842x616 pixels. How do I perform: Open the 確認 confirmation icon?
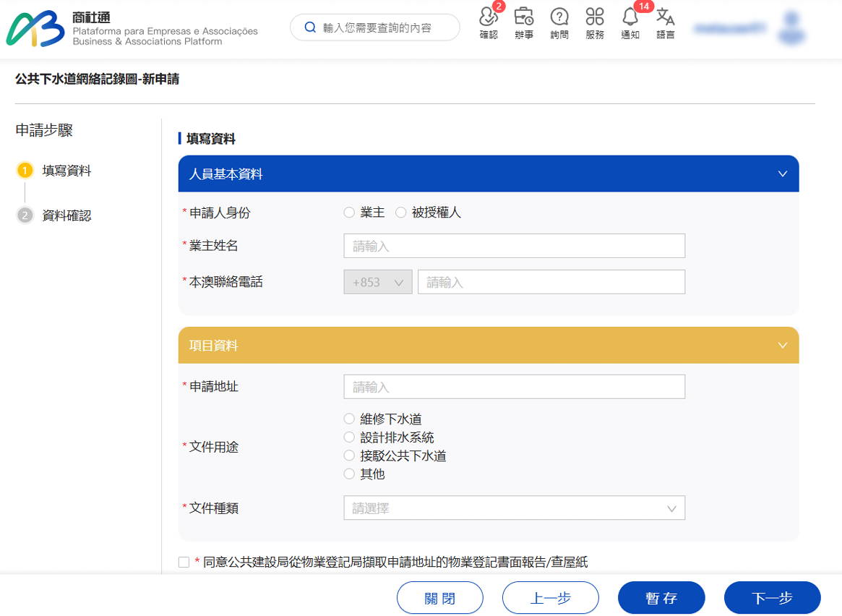click(x=489, y=18)
